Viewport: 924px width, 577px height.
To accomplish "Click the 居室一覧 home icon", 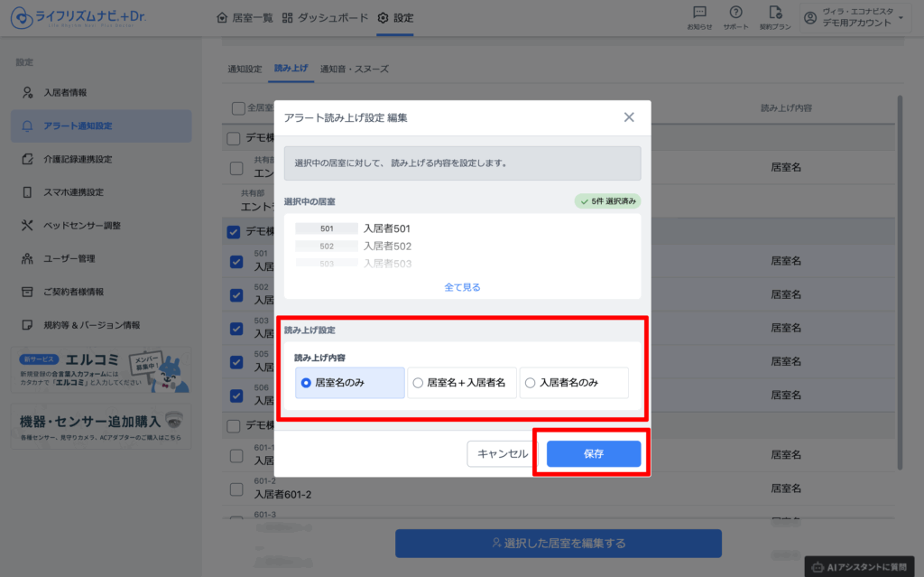I will click(222, 18).
